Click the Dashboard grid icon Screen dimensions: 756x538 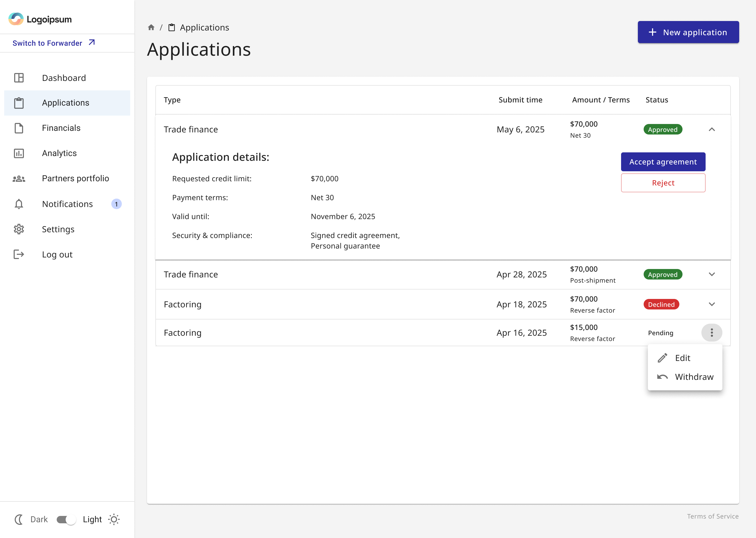coord(19,78)
